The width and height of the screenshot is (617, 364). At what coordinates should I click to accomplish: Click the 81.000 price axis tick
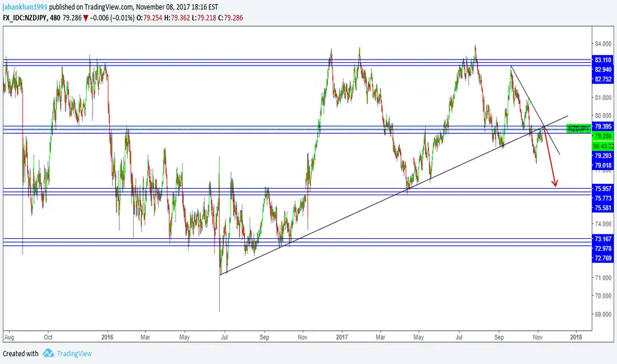click(x=603, y=97)
